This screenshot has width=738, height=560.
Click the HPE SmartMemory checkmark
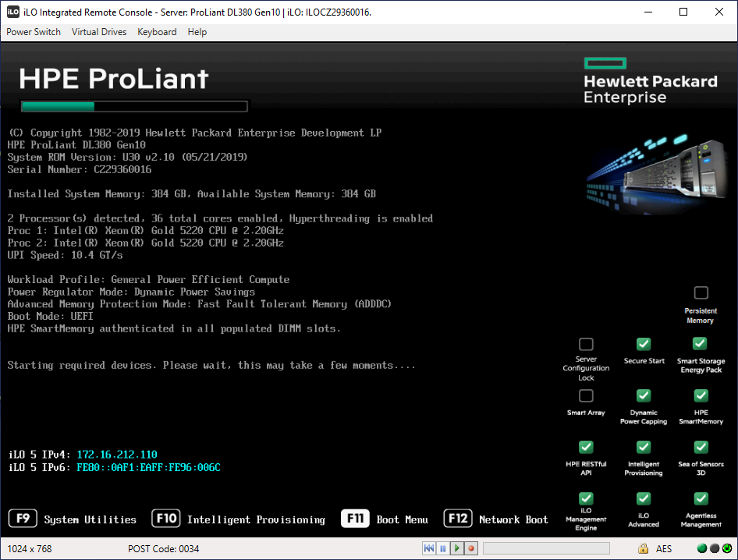click(701, 395)
